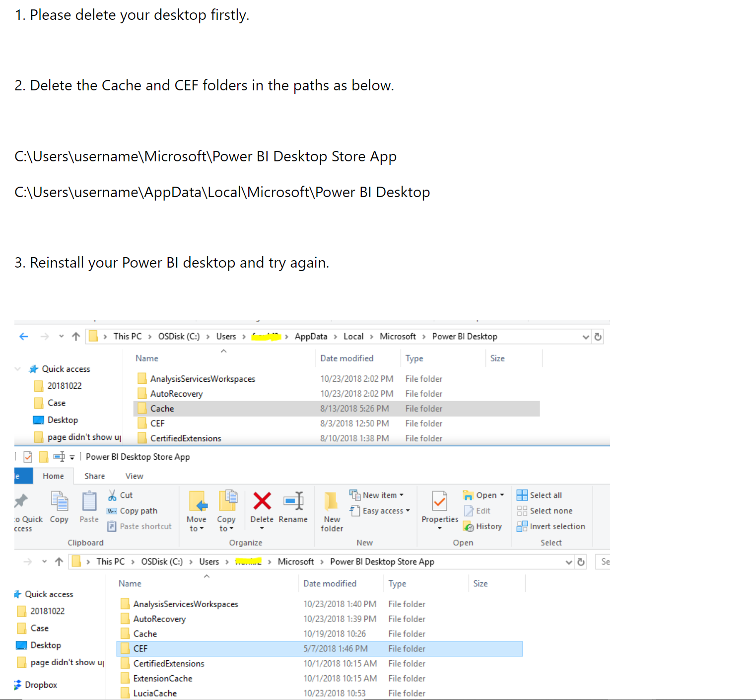Click the Properties checkmark icon
This screenshot has width=756, height=700.
(439, 501)
